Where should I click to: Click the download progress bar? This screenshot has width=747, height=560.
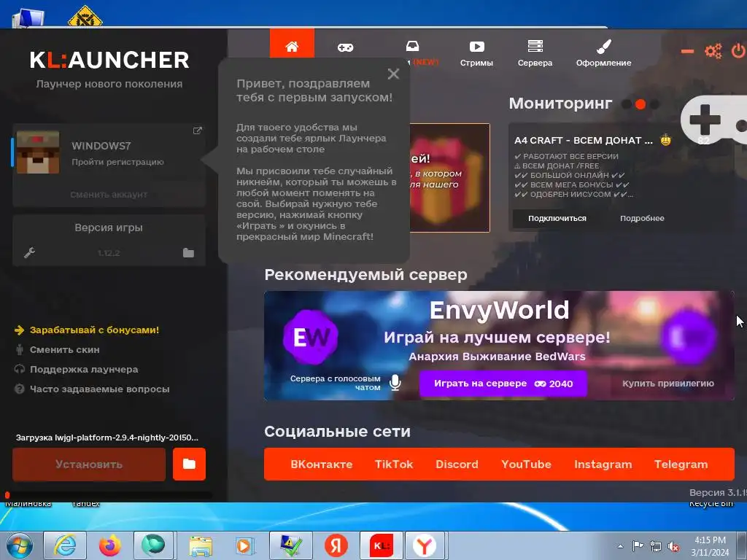click(109, 495)
